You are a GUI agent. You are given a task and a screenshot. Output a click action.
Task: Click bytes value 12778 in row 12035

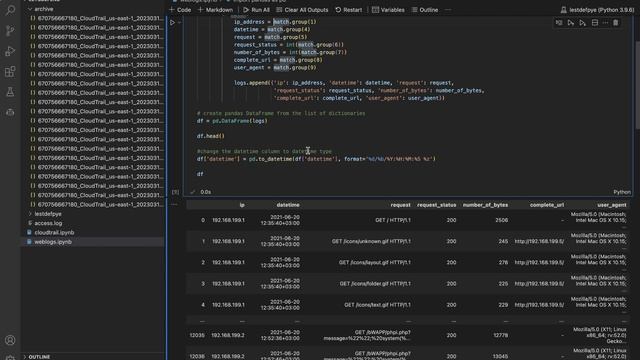(500, 336)
